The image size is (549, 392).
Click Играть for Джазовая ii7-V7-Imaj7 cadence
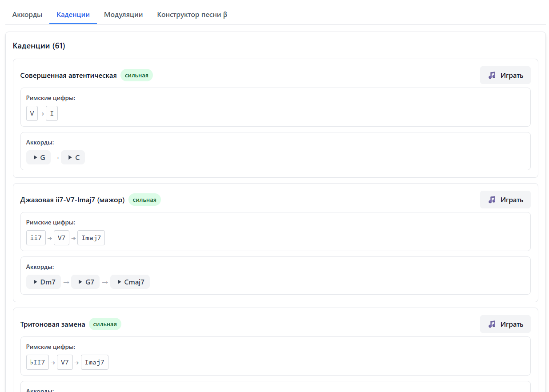click(x=505, y=200)
